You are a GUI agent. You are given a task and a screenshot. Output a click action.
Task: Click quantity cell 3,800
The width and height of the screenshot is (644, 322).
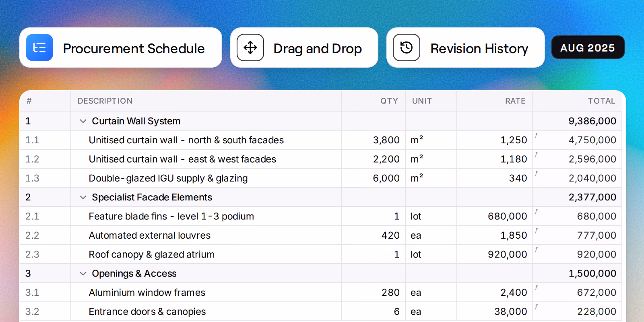(373, 140)
